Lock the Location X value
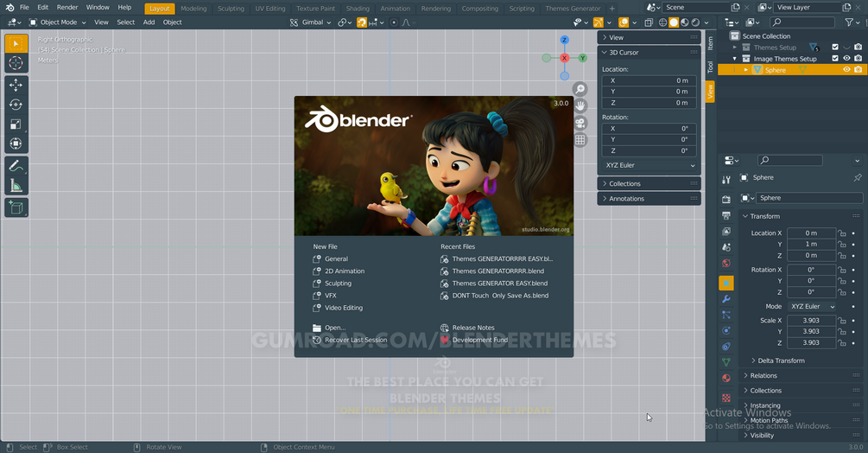Viewport: 868px width, 453px height. tap(842, 233)
